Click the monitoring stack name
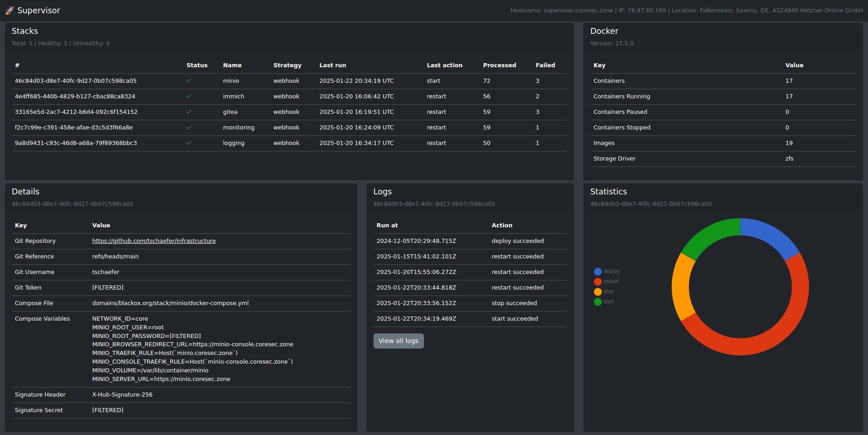Screen dimensions: 868x435 click(x=239, y=128)
